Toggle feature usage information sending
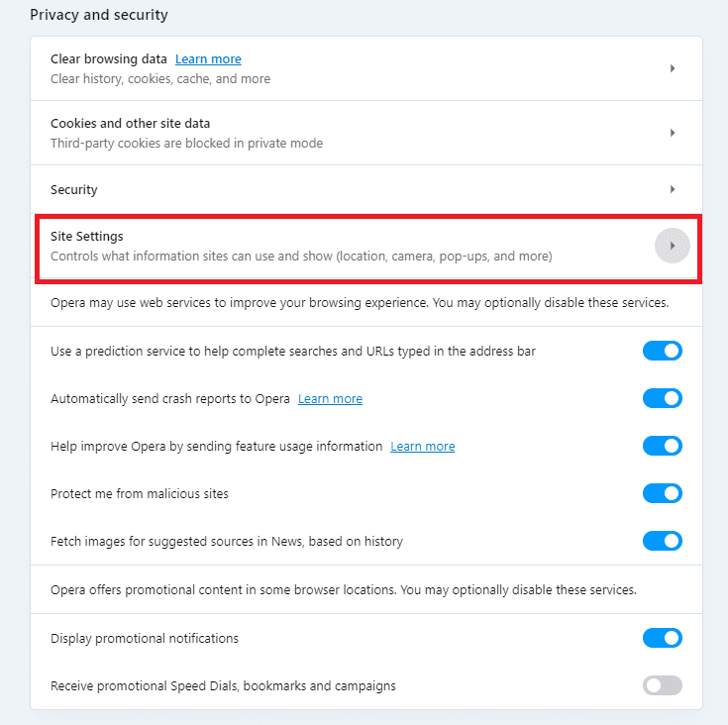728x725 pixels. coord(663,446)
